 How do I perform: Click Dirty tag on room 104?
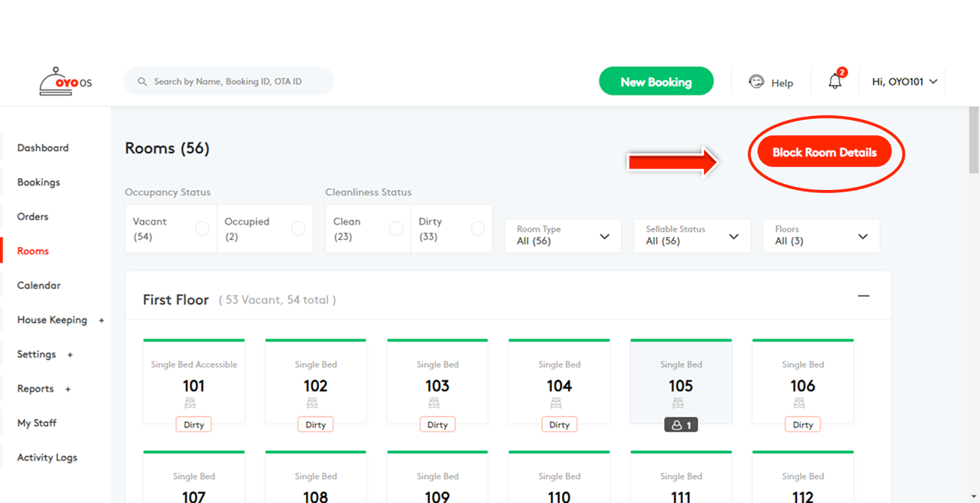click(560, 425)
